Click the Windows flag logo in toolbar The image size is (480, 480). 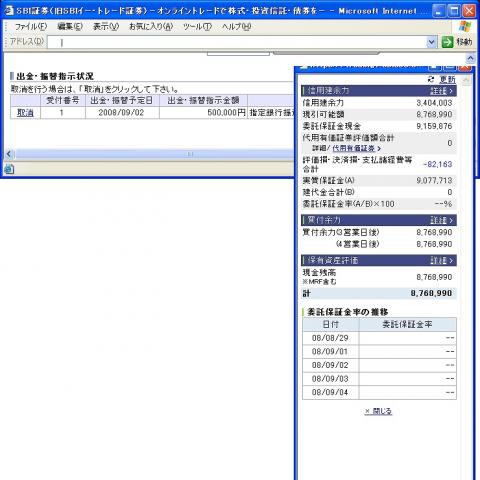tap(465, 26)
